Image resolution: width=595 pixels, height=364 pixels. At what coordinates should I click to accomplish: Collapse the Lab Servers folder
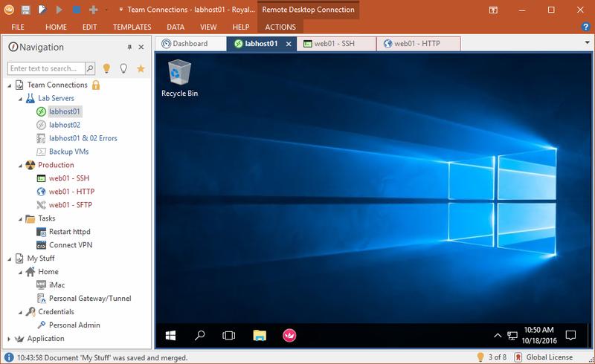[x=20, y=98]
